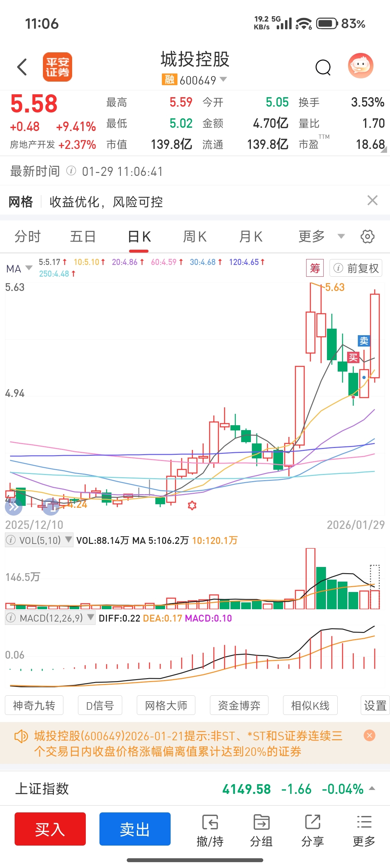Change the 前复权 adjustment setting
Viewport: 390px width, 868px height.
[x=356, y=268]
